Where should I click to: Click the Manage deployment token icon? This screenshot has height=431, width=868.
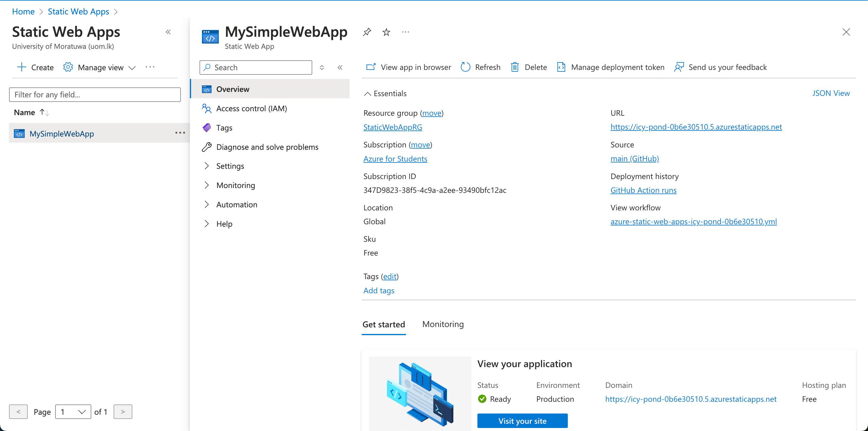[561, 66]
